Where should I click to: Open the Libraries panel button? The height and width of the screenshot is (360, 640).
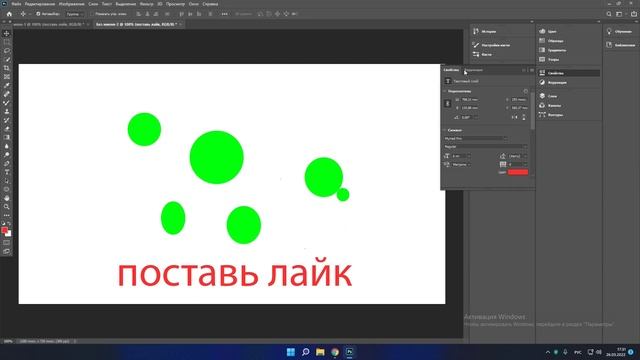point(621,45)
